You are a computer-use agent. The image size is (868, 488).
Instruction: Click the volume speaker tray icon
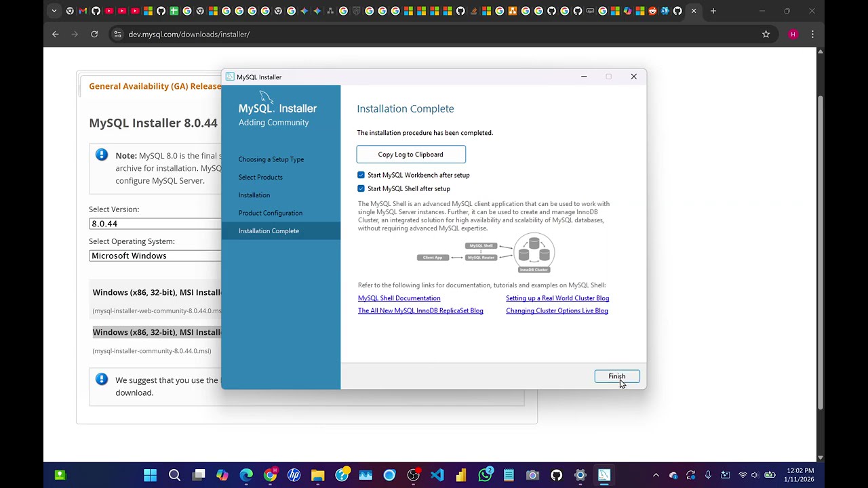(755, 475)
